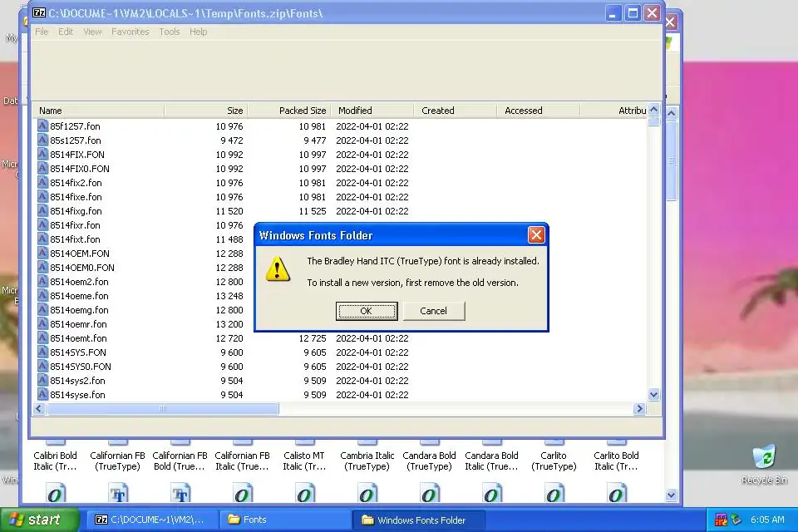Click the 7z icon in the title bar
The image size is (798, 532).
[39, 12]
